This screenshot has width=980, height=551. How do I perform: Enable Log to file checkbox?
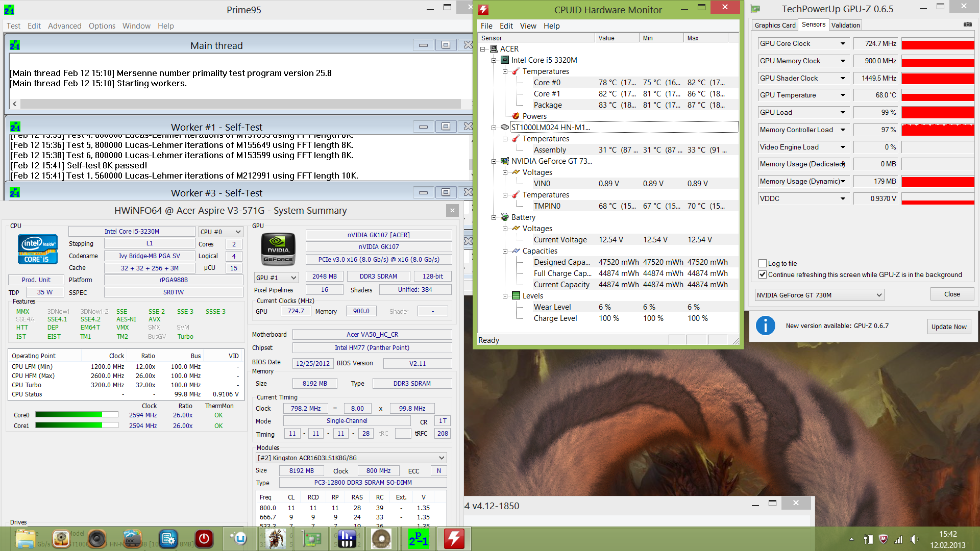pos(763,263)
